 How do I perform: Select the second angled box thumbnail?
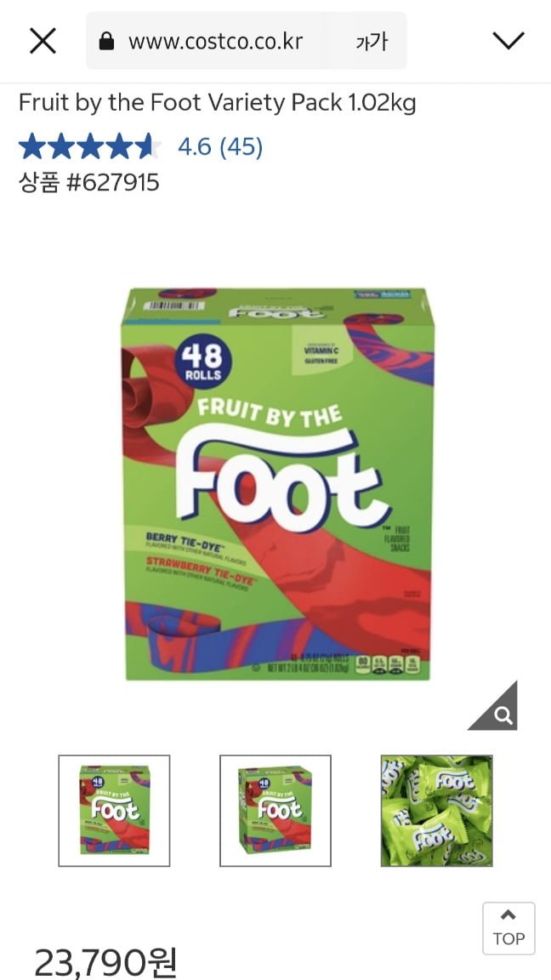tap(275, 811)
